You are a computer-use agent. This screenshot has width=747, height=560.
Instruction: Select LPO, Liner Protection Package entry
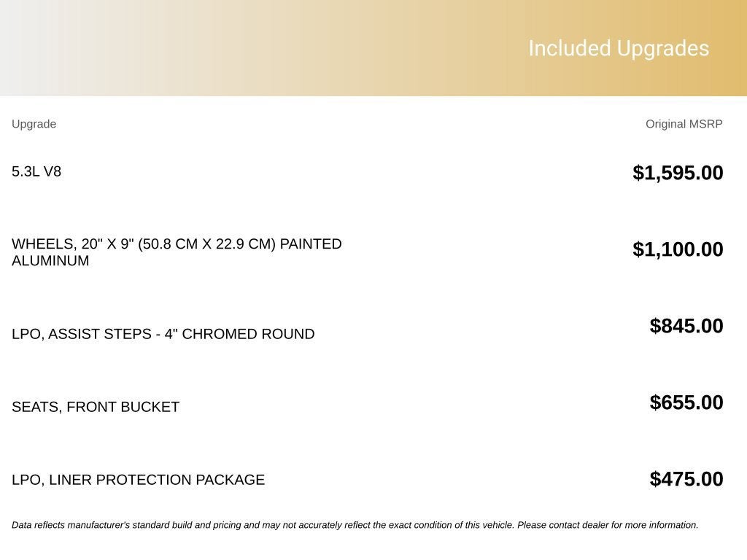[x=138, y=480]
